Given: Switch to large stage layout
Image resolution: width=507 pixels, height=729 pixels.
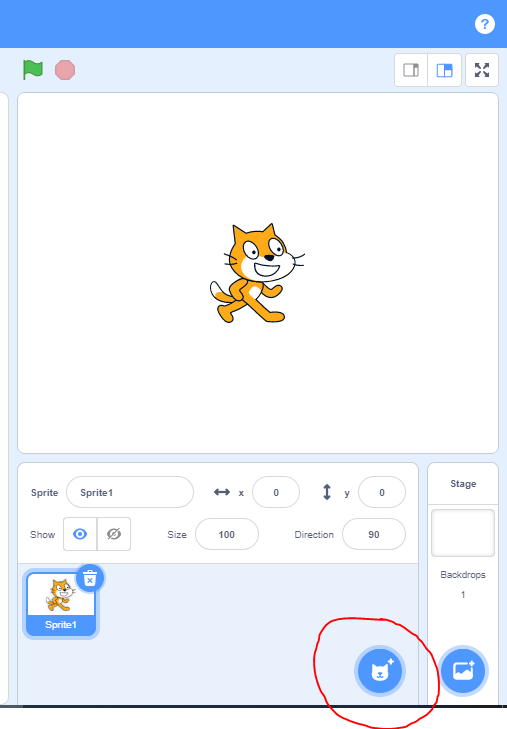Looking at the screenshot, I should [x=445, y=70].
